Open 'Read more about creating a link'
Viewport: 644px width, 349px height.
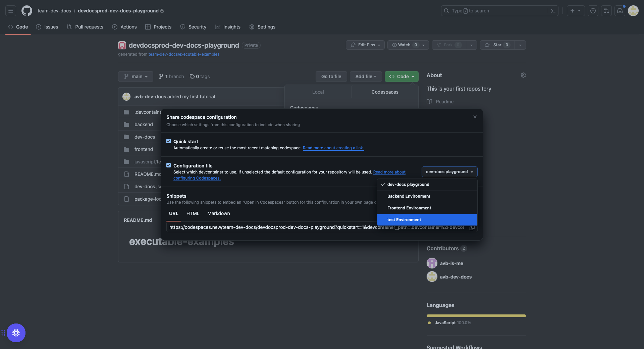[x=333, y=148]
